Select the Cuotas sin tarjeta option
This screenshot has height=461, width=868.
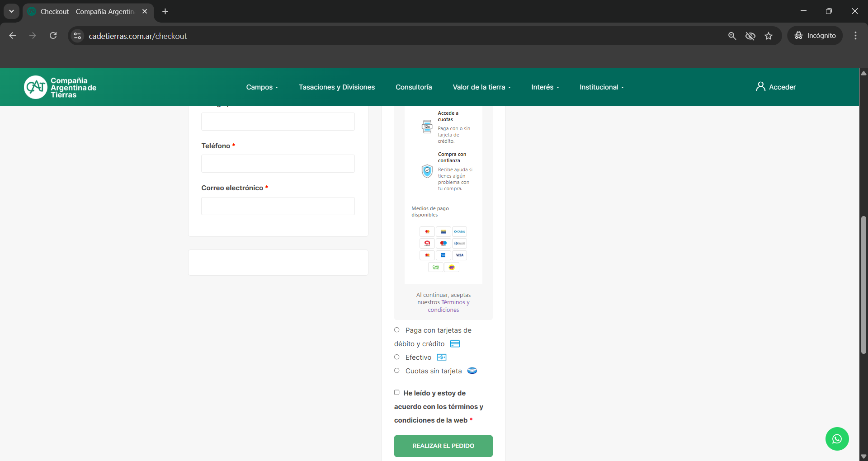(397, 371)
